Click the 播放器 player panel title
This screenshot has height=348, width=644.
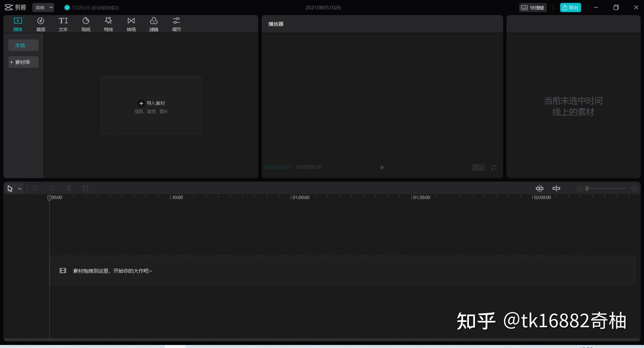point(276,24)
